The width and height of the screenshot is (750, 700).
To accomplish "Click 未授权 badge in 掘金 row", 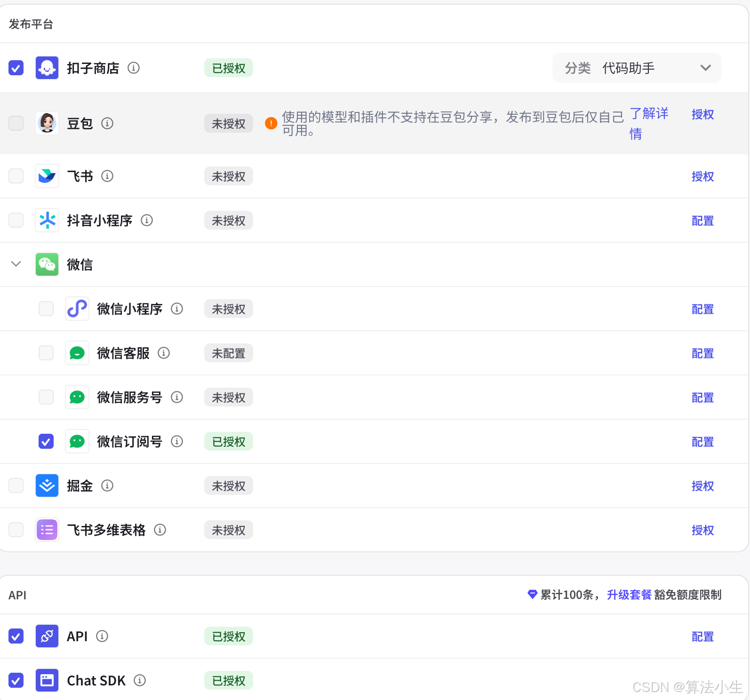I will (x=229, y=485).
